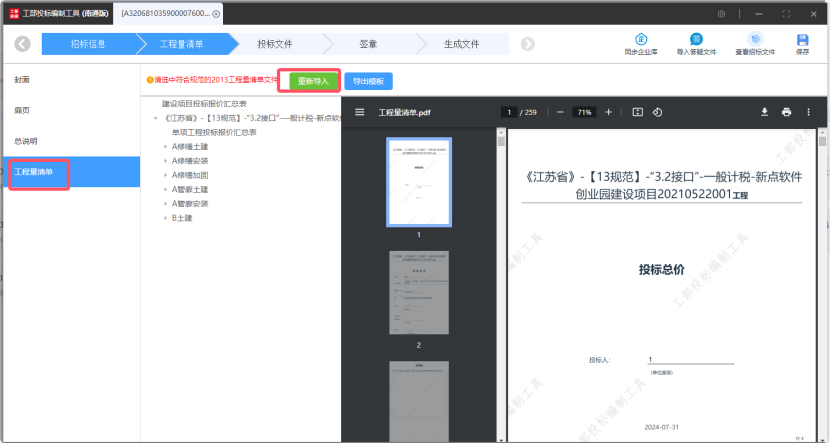Screen dimensions: 830x443
Task: Click the green 重新导入 button
Action: point(312,81)
